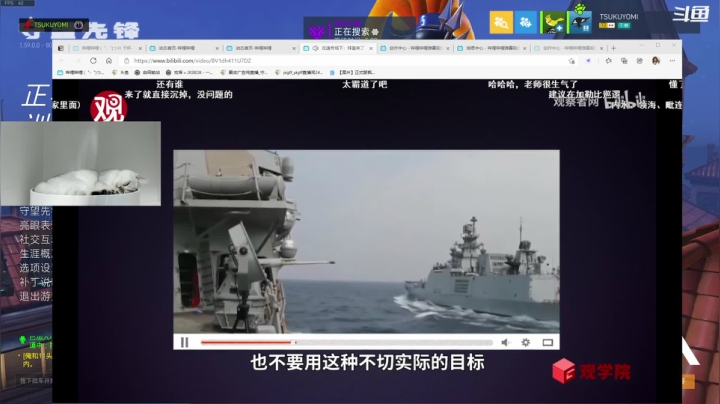Open the browser favorites star icon
The height and width of the screenshot is (404, 720).
608,61
